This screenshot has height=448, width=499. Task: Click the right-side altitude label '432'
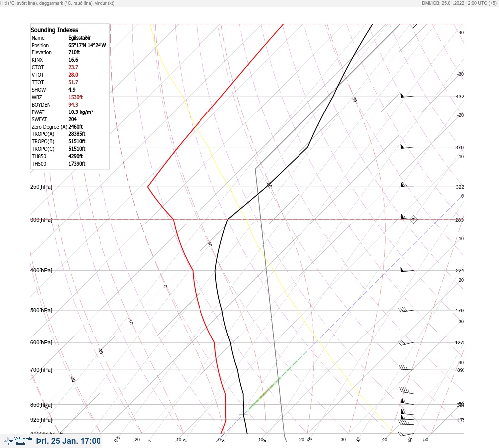[460, 97]
